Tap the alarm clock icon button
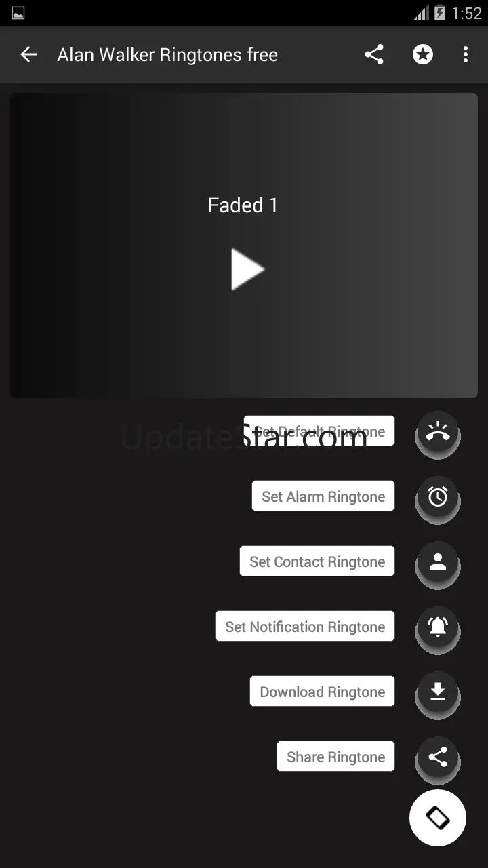Viewport: 488px width, 868px height. pyautogui.click(x=438, y=496)
